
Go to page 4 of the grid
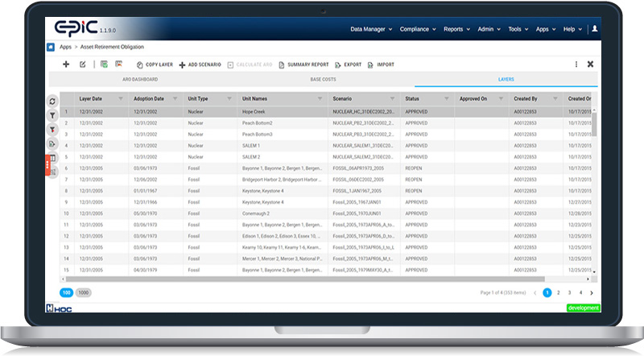[580, 292]
